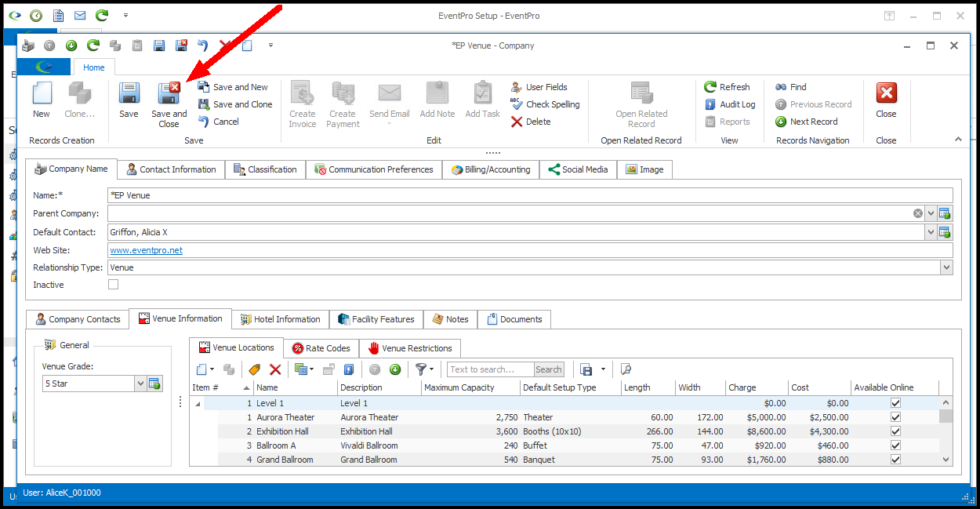980x509 pixels.
Task: Click the Save ribbon icon
Action: pyautogui.click(x=129, y=93)
